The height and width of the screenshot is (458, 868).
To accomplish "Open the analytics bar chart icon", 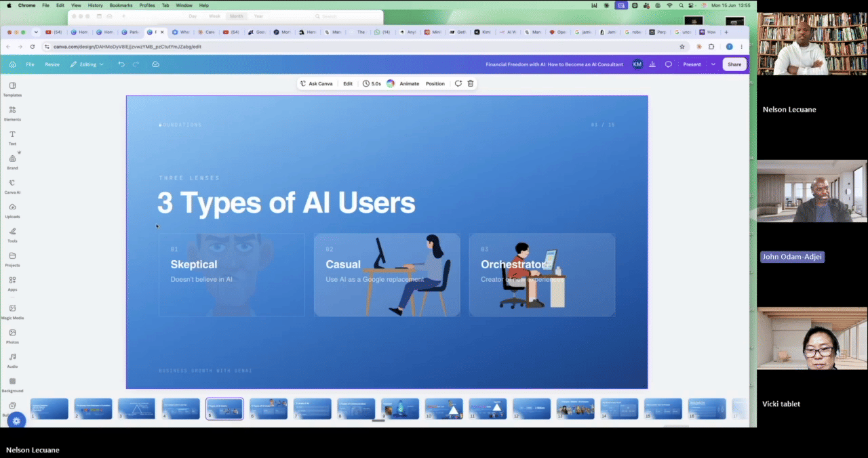I will point(652,64).
